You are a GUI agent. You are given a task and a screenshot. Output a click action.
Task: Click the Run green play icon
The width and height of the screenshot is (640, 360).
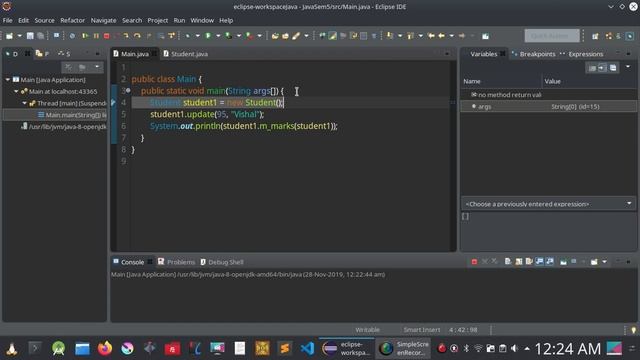click(x=208, y=36)
